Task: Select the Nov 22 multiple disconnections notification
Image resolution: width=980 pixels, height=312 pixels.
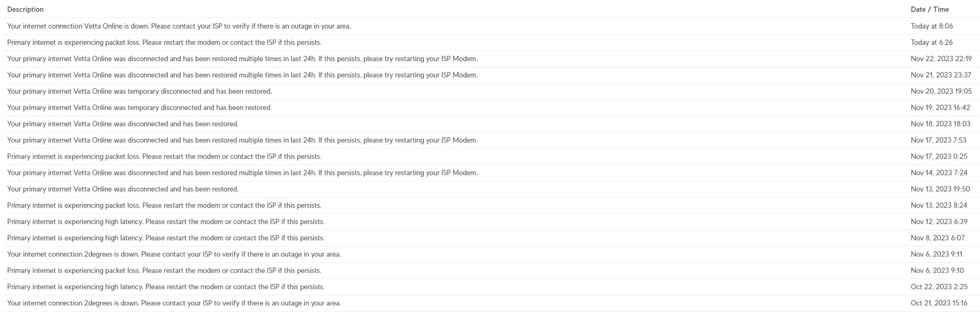Action: 242,59
